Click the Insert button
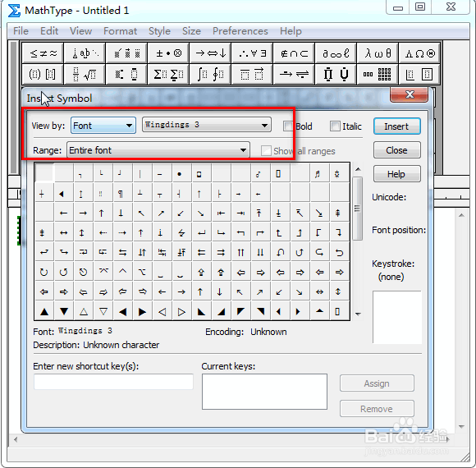476x468 pixels. pos(396,126)
